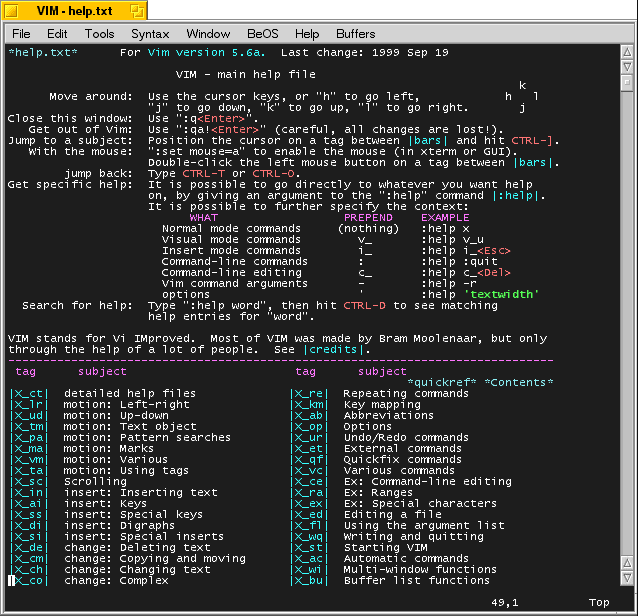This screenshot has height=616, width=638.
Task: Click the |X_ud| Up-down motion tag
Action: 29,415
